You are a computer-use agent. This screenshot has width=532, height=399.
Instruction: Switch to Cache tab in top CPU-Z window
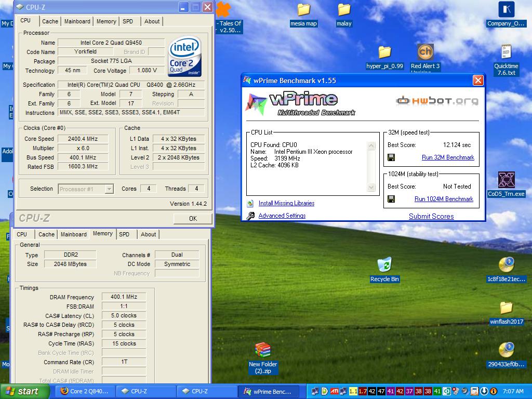(x=50, y=21)
